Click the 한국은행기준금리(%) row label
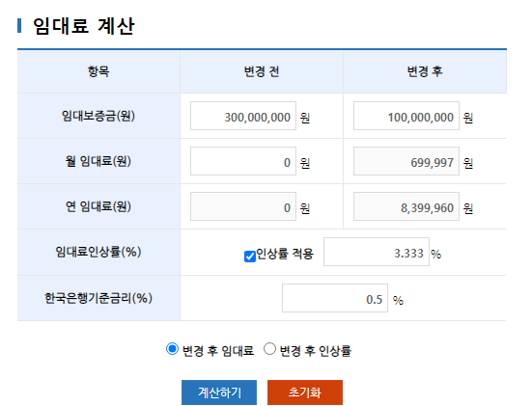Viewport: 532px width, 406px height. pyautogui.click(x=98, y=298)
